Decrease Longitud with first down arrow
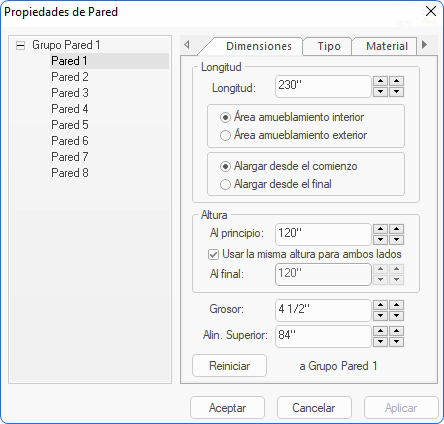 coord(380,92)
